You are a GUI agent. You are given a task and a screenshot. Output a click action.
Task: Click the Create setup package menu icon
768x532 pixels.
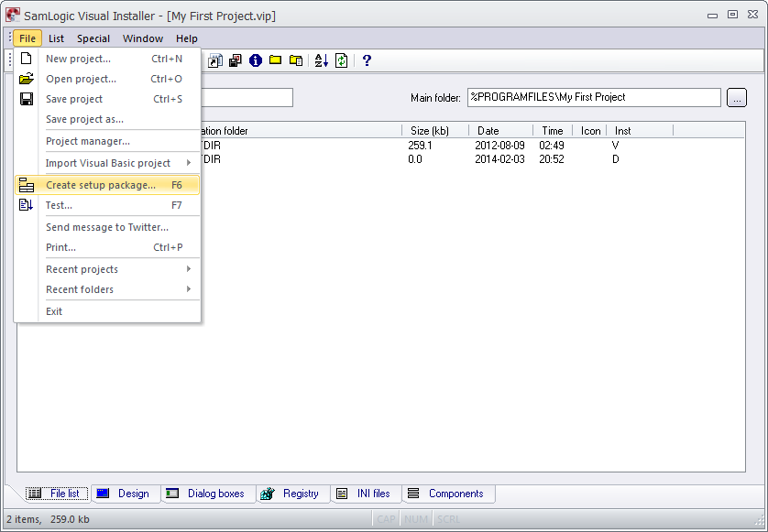(x=27, y=185)
